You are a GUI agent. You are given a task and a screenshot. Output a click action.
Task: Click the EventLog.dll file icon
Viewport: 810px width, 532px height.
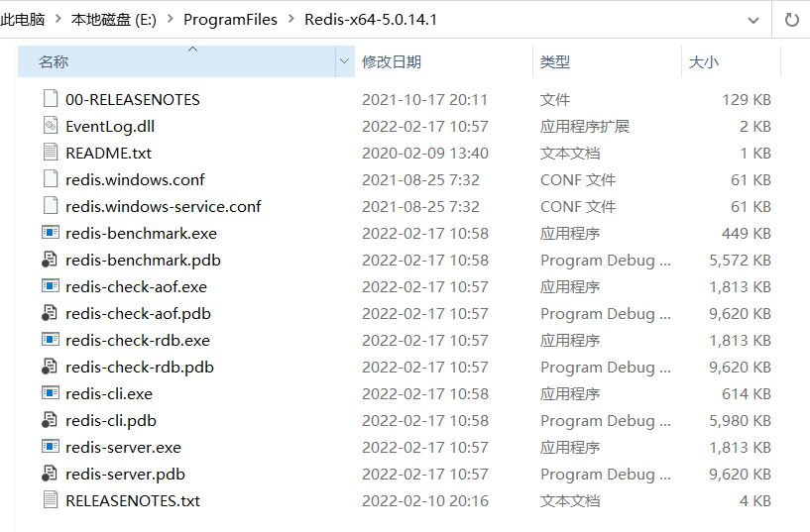tap(51, 126)
